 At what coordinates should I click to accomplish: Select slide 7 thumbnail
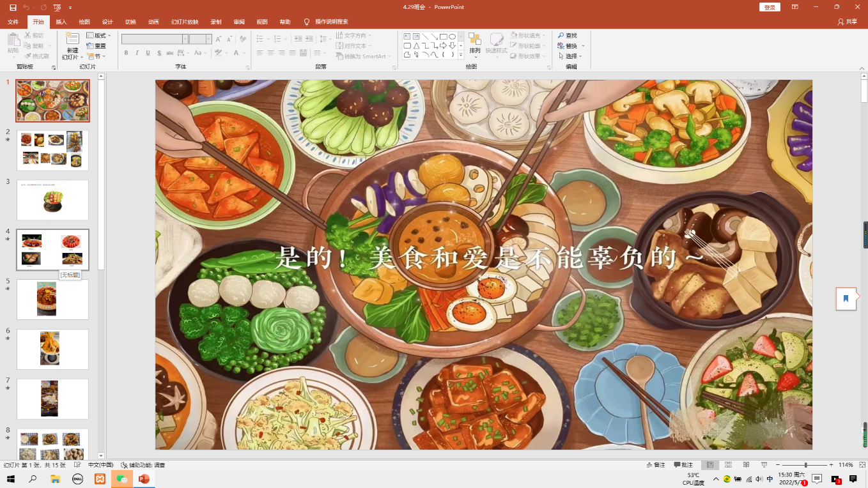coord(52,399)
